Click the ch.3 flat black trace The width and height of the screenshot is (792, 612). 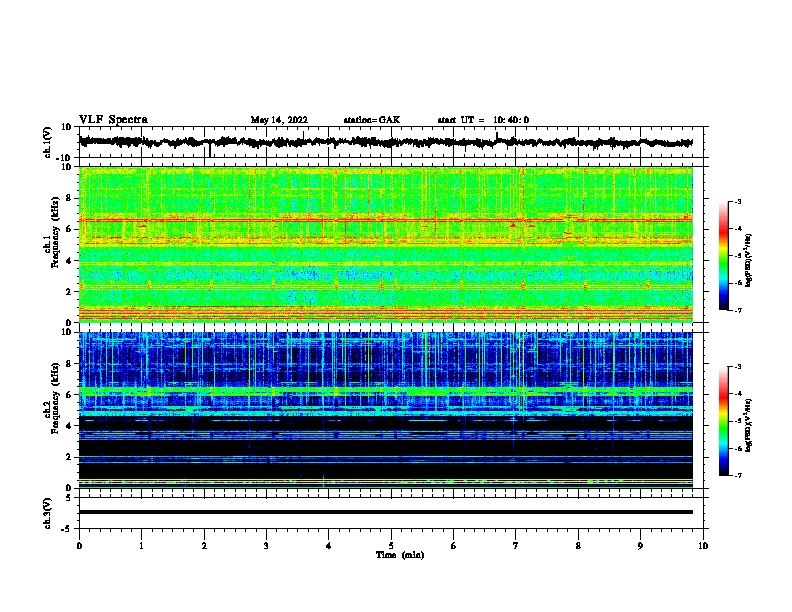[386, 512]
